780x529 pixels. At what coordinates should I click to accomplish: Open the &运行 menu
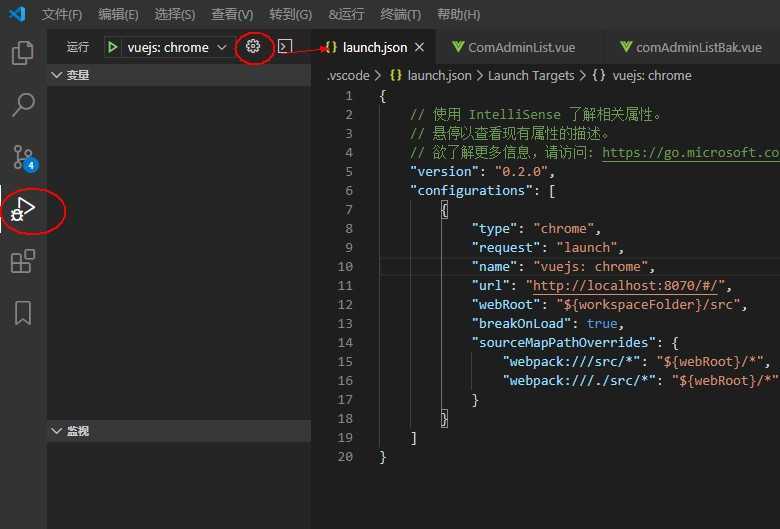346,14
